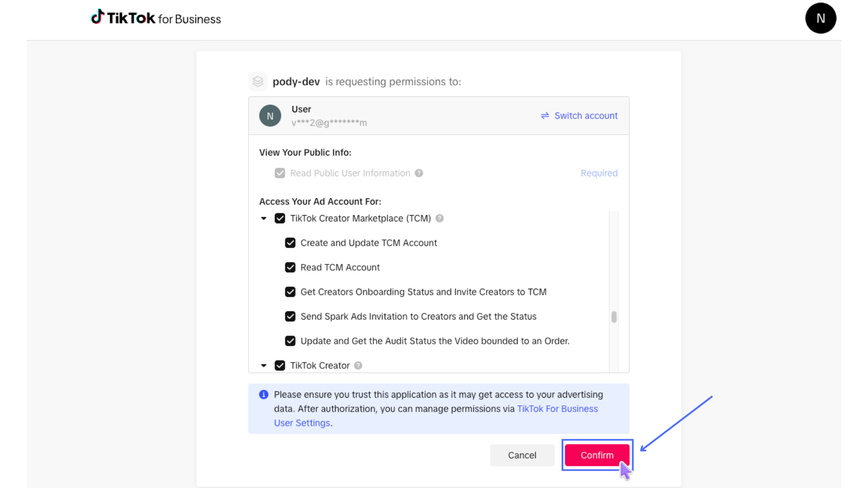The width and height of the screenshot is (868, 488).
Task: Disable Send Spark Ads Invitation permission
Action: pos(290,316)
